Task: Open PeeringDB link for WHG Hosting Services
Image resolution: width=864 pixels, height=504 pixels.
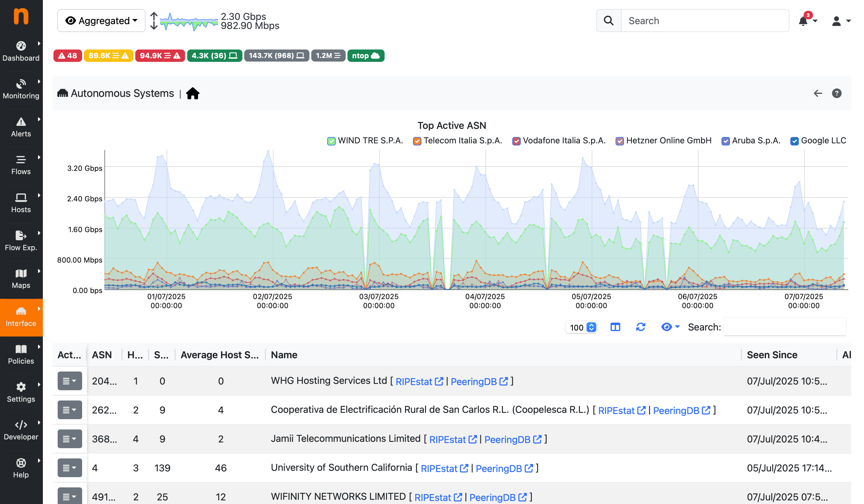Action: pos(479,381)
